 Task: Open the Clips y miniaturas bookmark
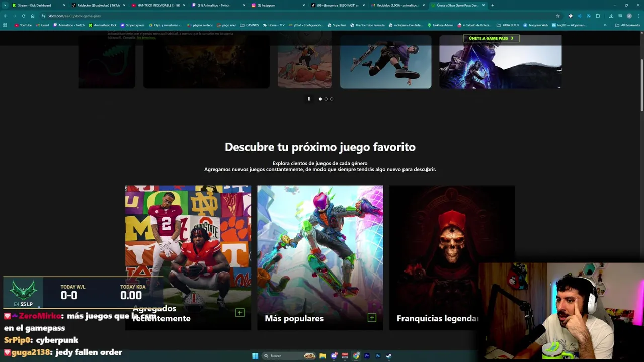(x=166, y=25)
